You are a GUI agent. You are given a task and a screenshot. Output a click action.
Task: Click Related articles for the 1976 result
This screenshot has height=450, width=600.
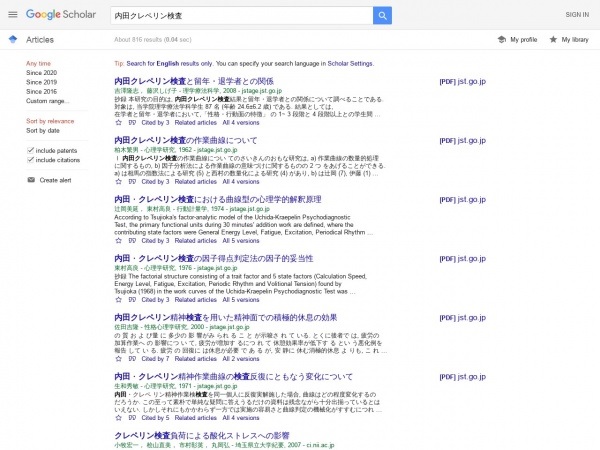click(x=196, y=300)
